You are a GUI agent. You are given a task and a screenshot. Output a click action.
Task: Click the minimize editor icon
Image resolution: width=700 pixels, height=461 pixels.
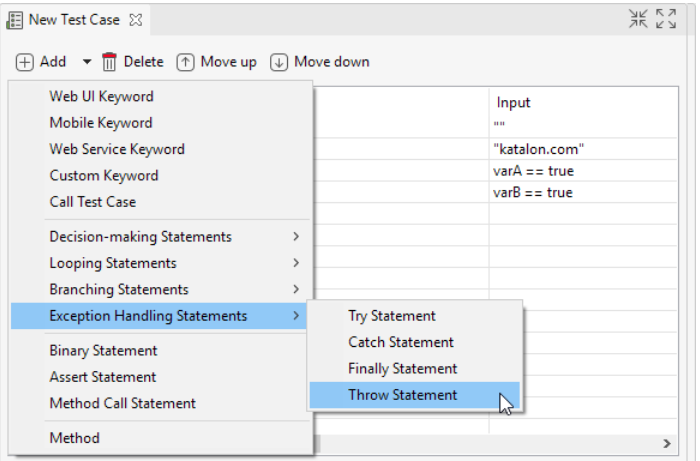639,18
